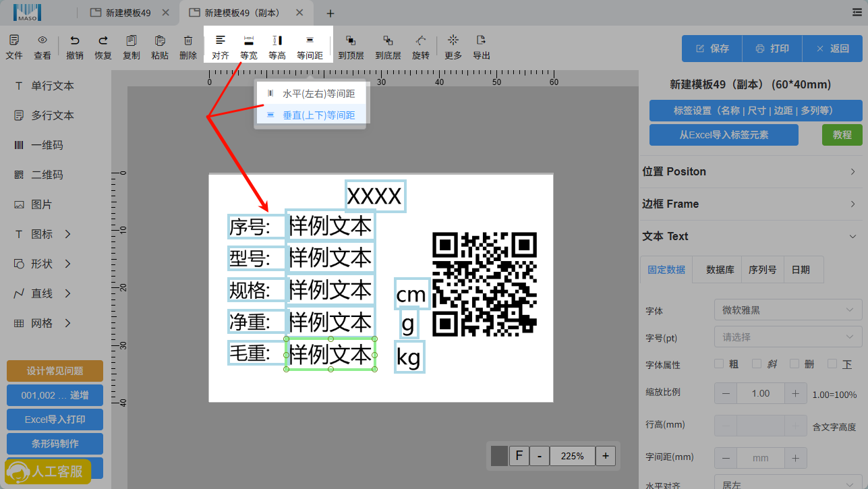The width and height of the screenshot is (868, 489).
Task: Close the 新建模板49（副本） tab
Action: point(299,13)
